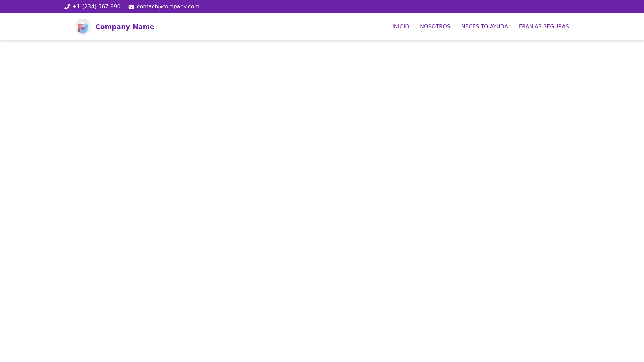Click the phone number +1 (234) 567-890

pyautogui.click(x=96, y=7)
